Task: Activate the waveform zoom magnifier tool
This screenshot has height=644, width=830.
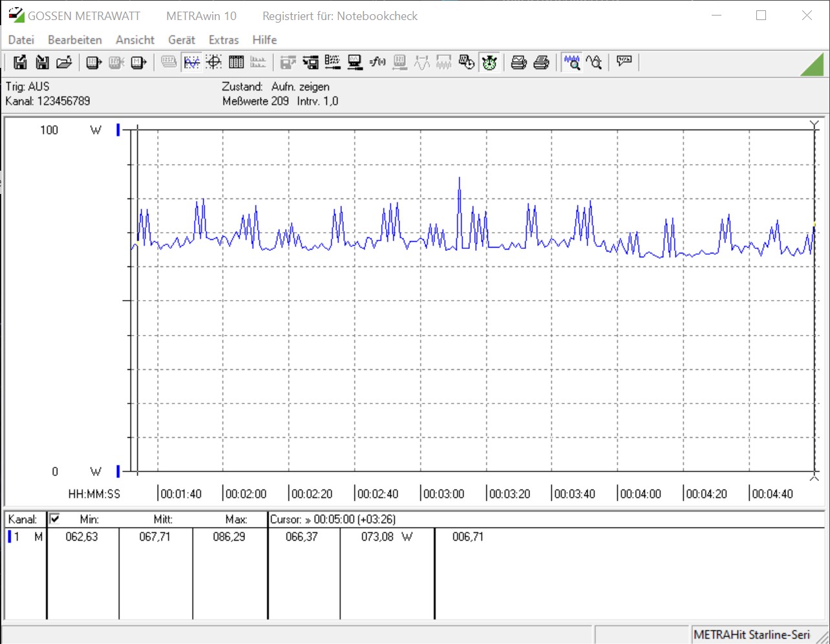Action: [572, 62]
